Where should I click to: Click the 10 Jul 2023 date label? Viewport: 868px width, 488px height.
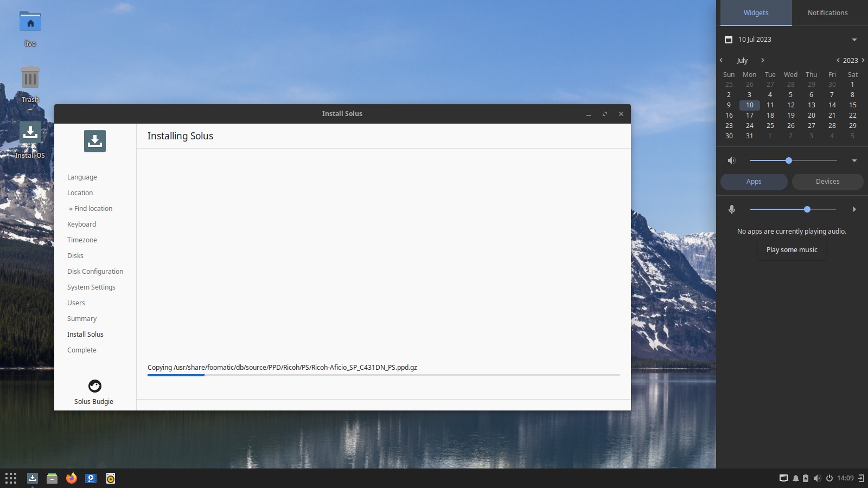(x=755, y=40)
